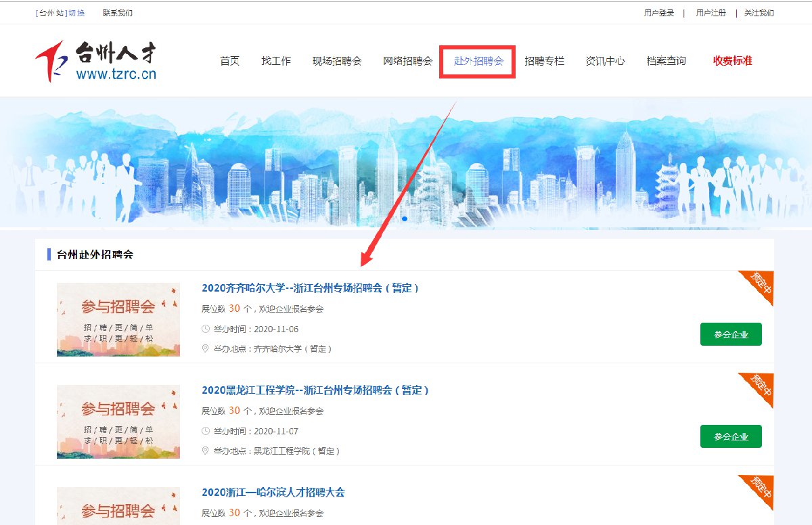Screen dimensions: 812x525
Task: Click clock icon beside 2020-11-07
Action: pos(206,432)
